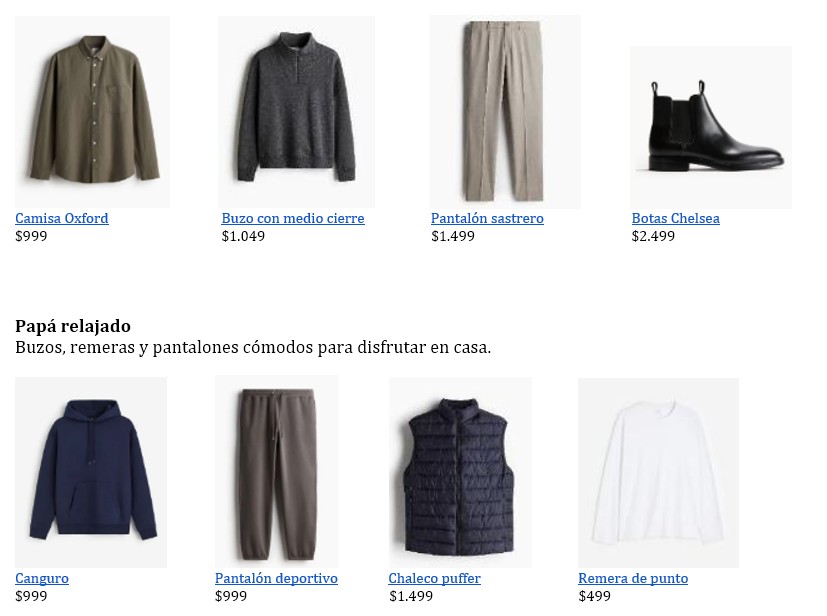827x616 pixels.
Task: Open the Camisa Oxford link
Action: [62, 218]
